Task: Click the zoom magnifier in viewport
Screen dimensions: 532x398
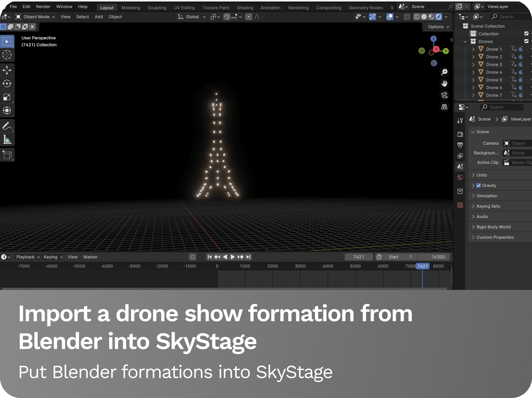Action: point(444,72)
